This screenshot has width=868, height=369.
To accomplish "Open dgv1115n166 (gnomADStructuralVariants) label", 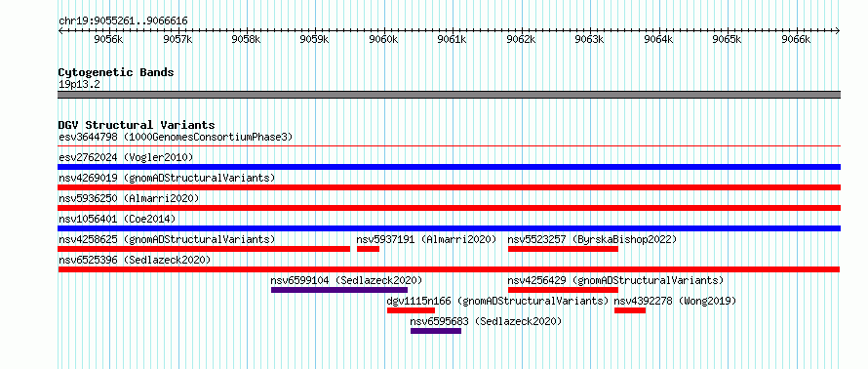I will [497, 301].
